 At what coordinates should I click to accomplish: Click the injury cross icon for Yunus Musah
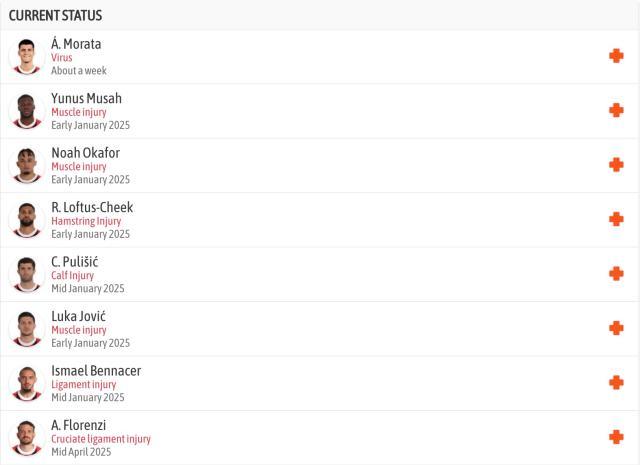click(x=616, y=110)
